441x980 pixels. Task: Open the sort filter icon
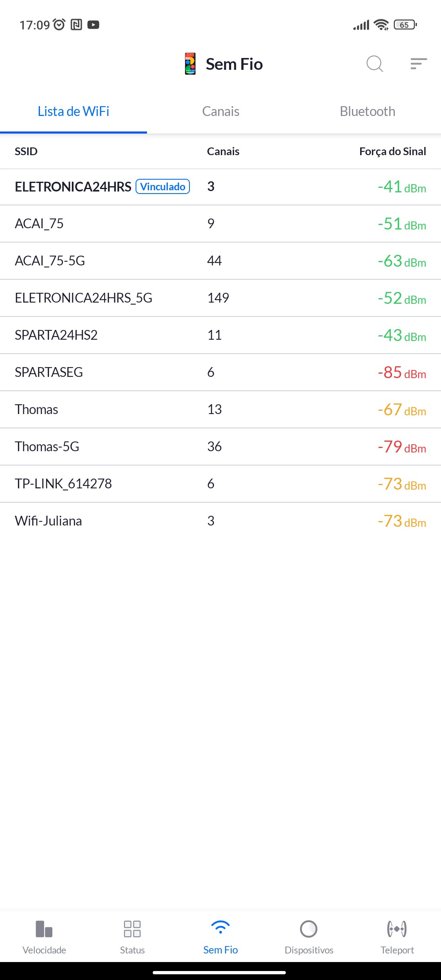point(419,64)
